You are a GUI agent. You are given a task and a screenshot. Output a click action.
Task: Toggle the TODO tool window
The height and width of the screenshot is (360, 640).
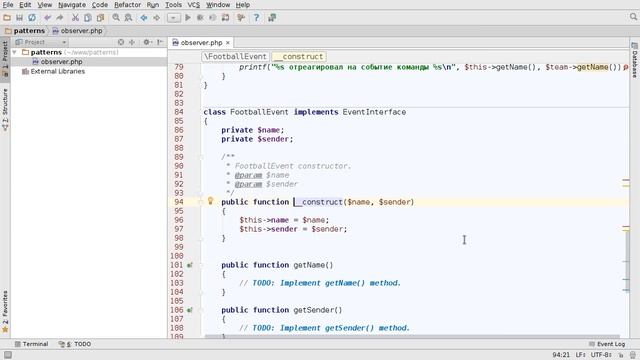tap(75, 344)
